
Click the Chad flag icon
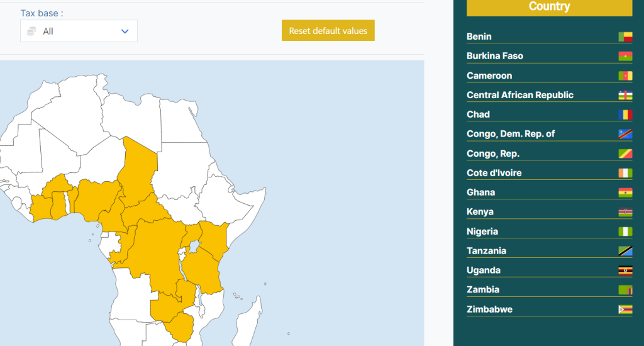point(625,115)
